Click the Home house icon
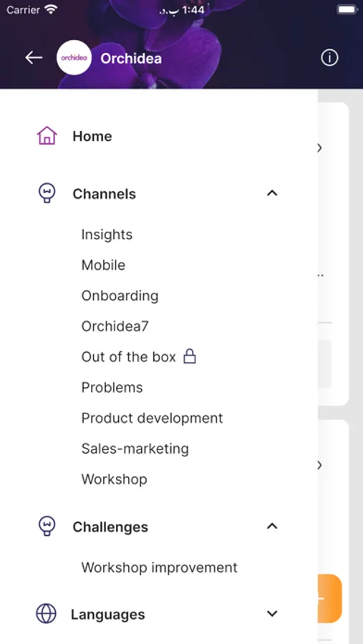The width and height of the screenshot is (363, 644). click(47, 135)
